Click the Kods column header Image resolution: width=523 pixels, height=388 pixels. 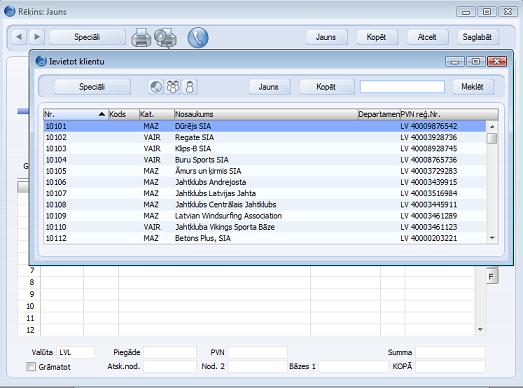click(x=124, y=114)
